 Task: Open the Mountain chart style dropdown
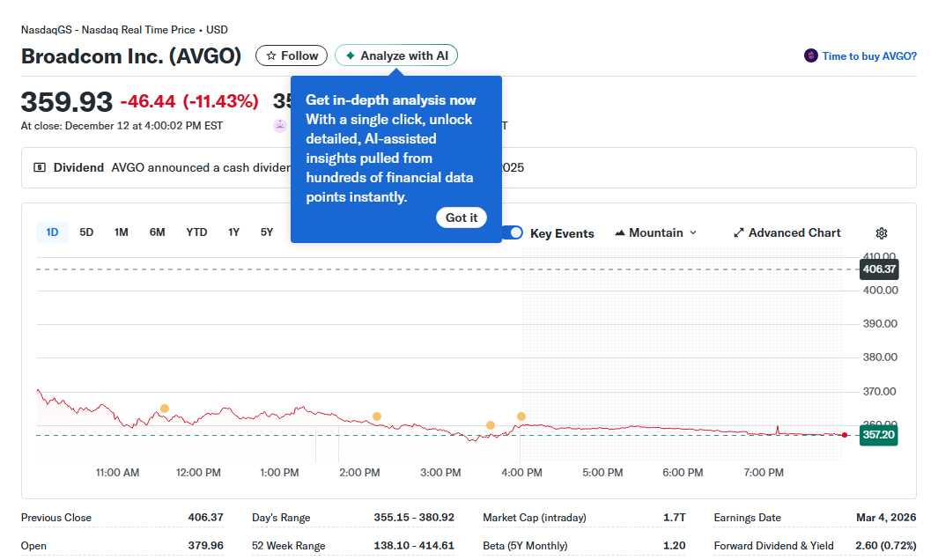pos(655,232)
